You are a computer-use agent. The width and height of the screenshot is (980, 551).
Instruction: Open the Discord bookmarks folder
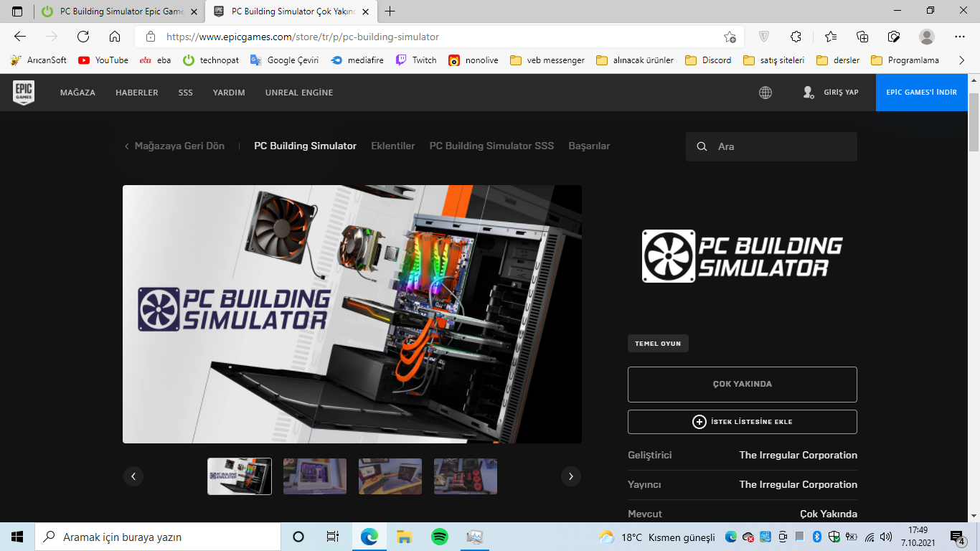pyautogui.click(x=709, y=60)
